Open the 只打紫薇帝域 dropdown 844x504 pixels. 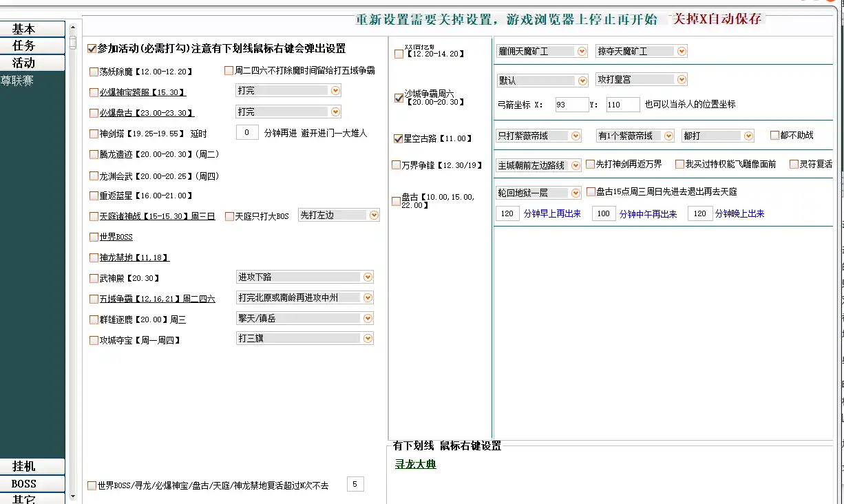tap(538, 136)
